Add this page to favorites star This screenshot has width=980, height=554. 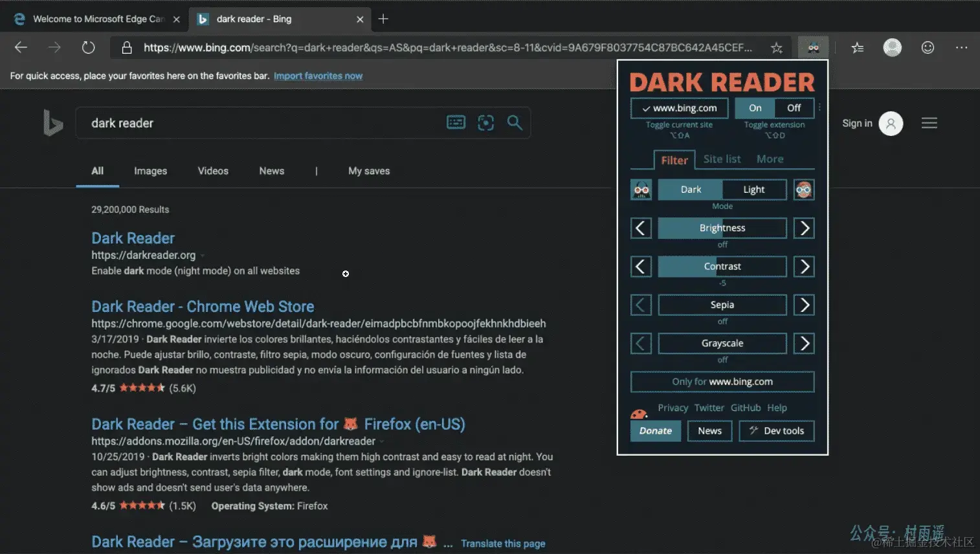click(777, 47)
